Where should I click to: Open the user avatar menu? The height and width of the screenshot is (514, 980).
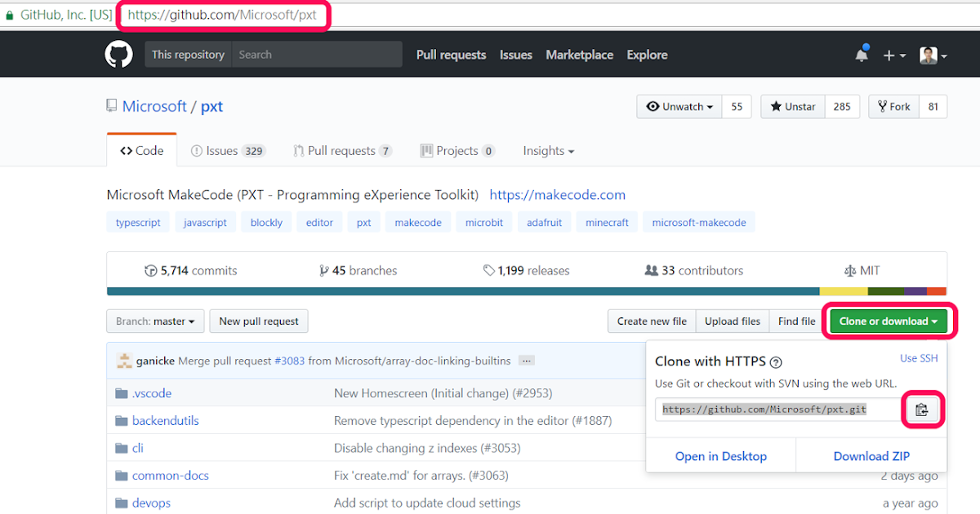coord(933,55)
